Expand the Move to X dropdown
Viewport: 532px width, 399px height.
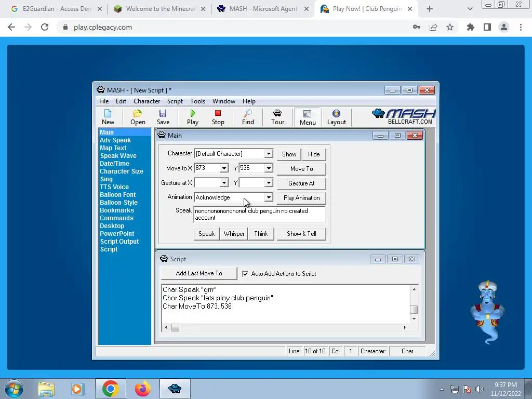click(224, 168)
